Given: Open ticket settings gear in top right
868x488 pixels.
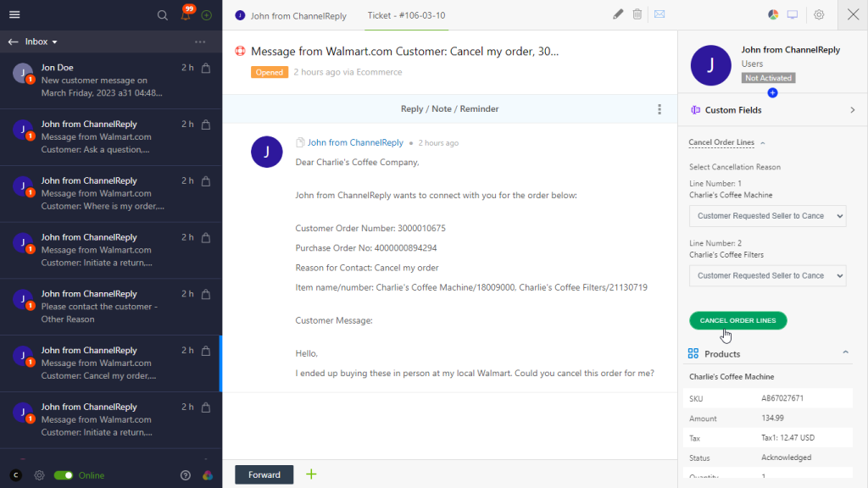Looking at the screenshot, I should pos(819,15).
